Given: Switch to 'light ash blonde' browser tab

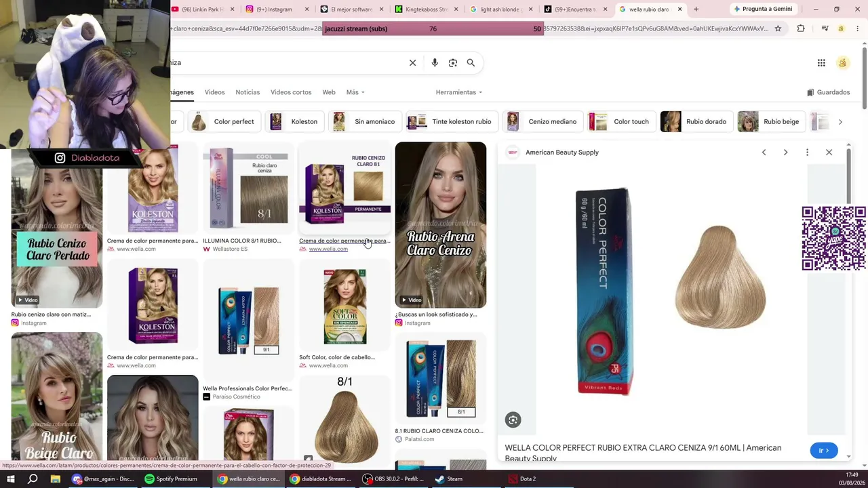Looking at the screenshot, I should click(x=500, y=9).
